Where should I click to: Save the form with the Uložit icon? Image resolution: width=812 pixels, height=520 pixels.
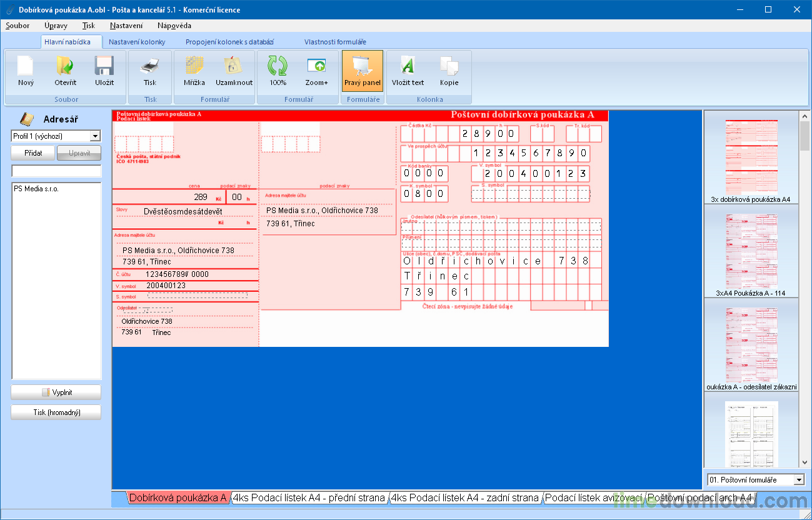coord(104,66)
